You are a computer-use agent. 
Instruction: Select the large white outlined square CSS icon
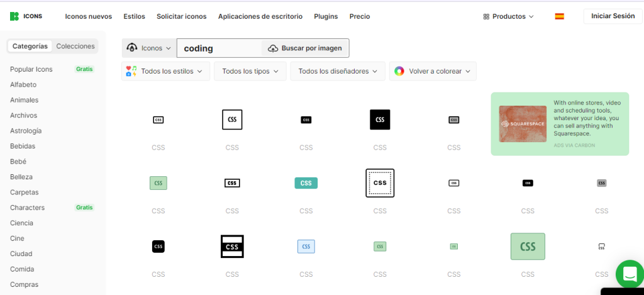click(232, 120)
